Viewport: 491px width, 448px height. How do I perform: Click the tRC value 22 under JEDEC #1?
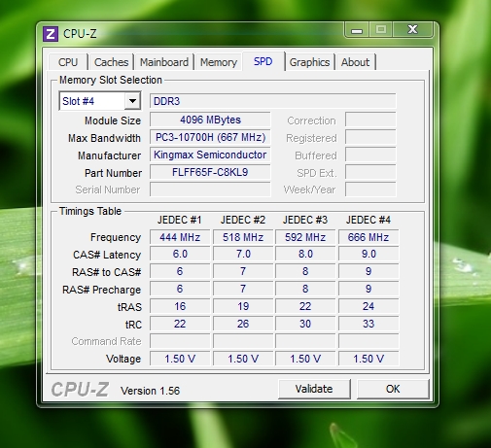[180, 324]
